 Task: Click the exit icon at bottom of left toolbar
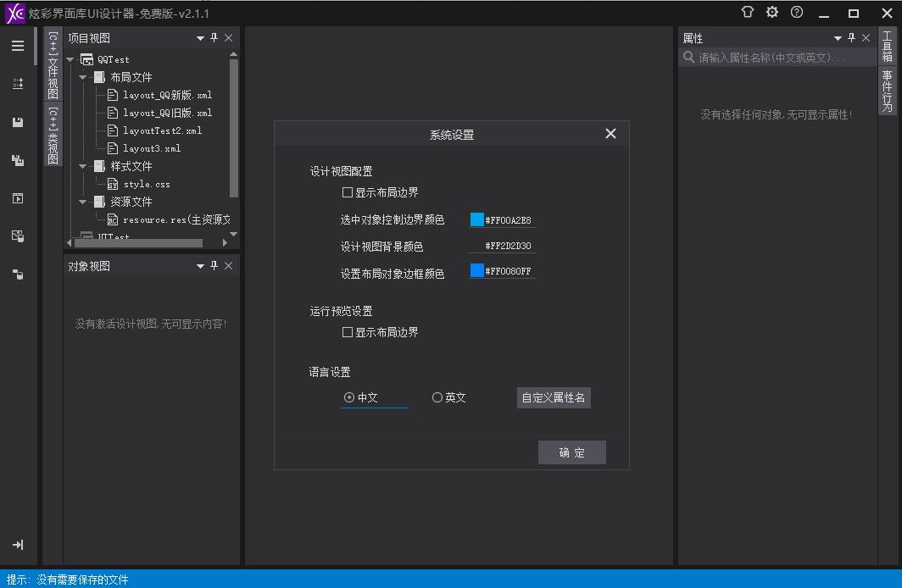pos(17,546)
